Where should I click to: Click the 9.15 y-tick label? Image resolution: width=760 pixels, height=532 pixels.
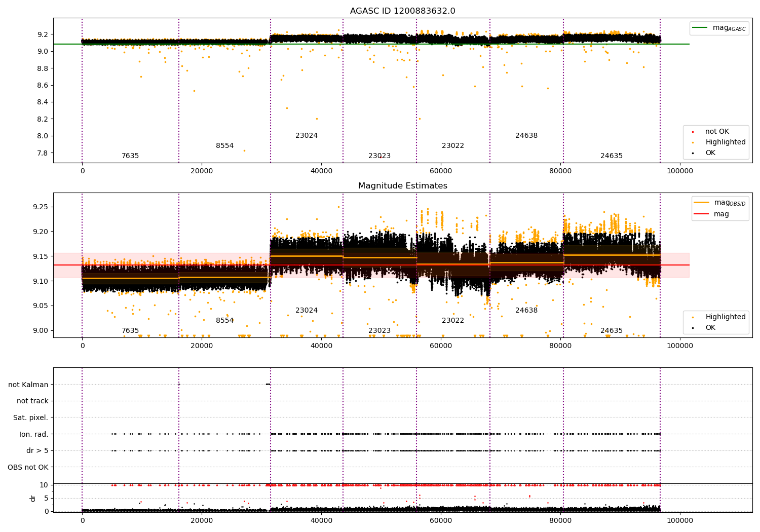(x=41, y=256)
